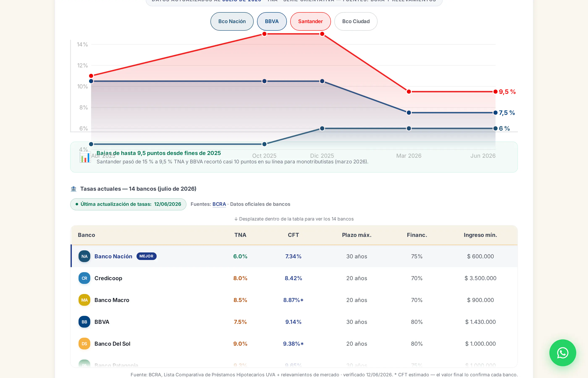Select the Credicoop bank name
Viewport: 588px width, 378px height.
pos(108,278)
